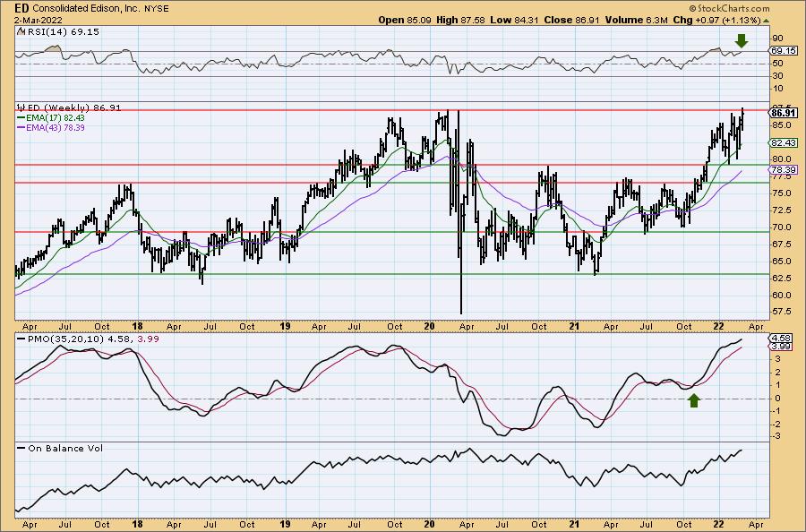This screenshot has width=806, height=532.
Task: Click the EMA(17) 82.43 legend text
Action: pos(56,117)
